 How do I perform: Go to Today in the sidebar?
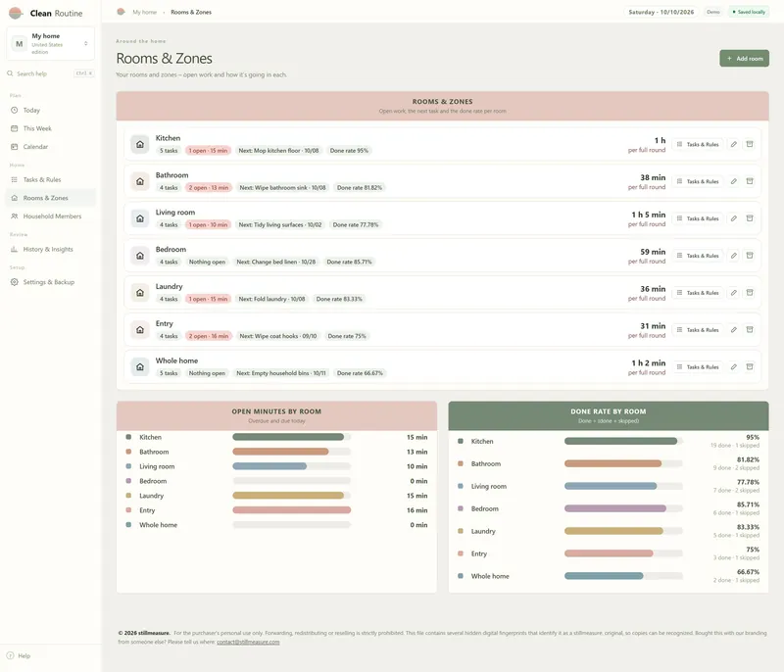[51, 110]
